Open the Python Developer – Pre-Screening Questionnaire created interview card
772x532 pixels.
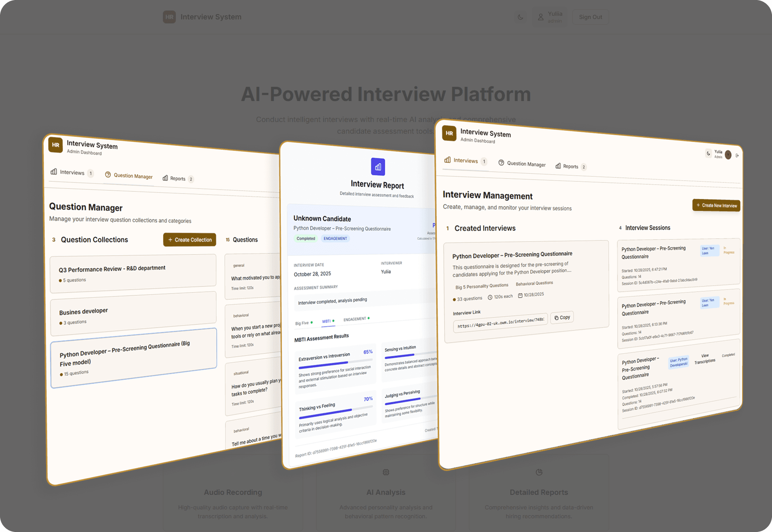(x=526, y=291)
